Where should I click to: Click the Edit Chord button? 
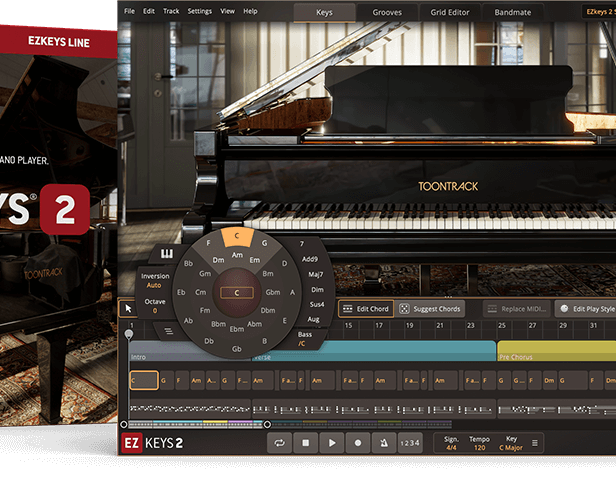[366, 309]
